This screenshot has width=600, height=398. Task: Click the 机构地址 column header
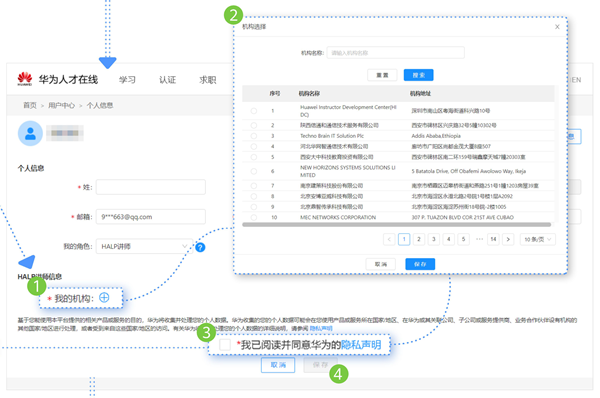point(420,93)
